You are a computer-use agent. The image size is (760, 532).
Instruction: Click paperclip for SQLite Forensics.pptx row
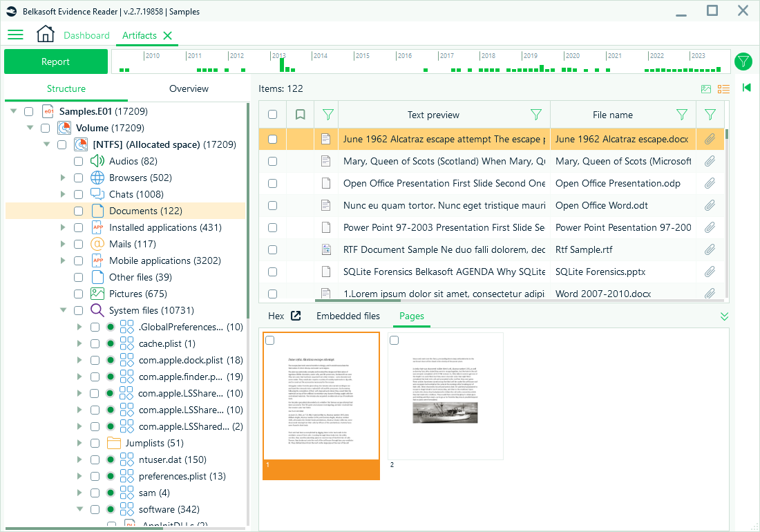point(710,272)
